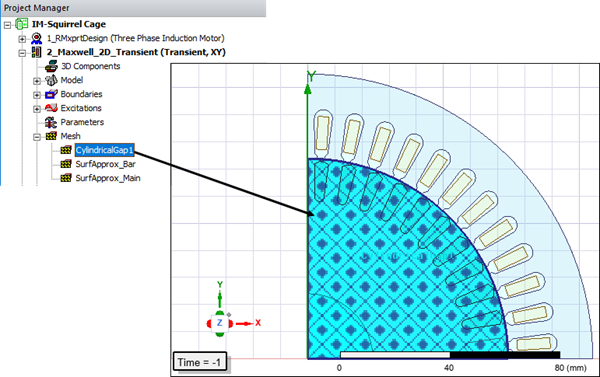Click the SurfApprox_Bar mesh icon

click(x=66, y=164)
